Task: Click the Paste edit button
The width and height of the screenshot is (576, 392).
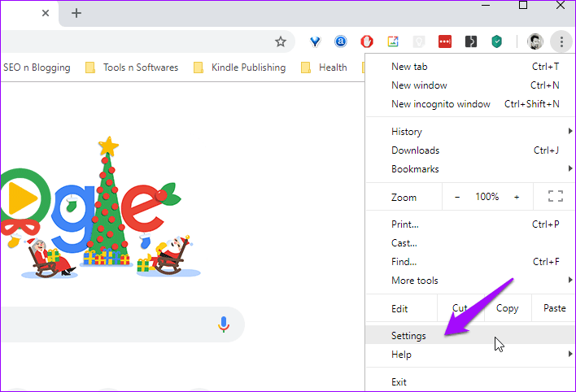Action: click(553, 308)
